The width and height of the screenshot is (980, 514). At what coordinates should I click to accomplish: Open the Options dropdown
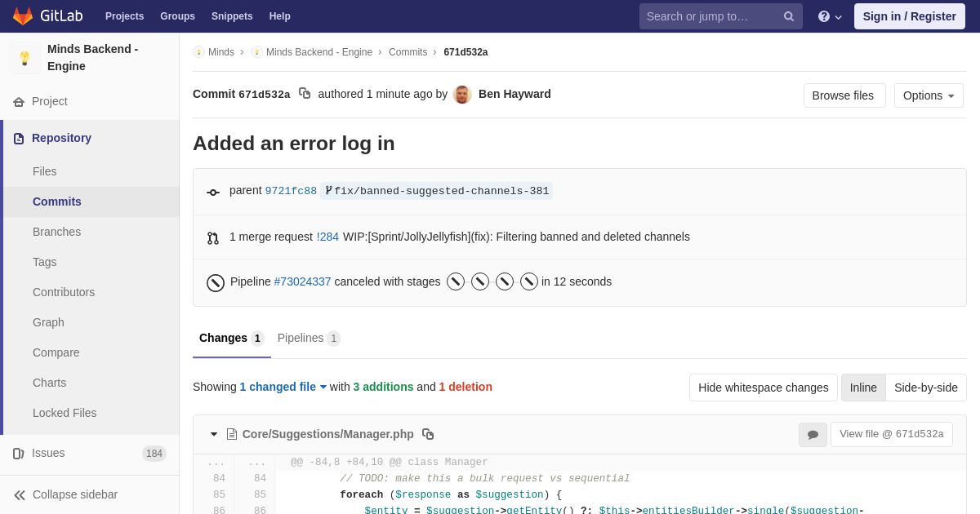pos(929,95)
